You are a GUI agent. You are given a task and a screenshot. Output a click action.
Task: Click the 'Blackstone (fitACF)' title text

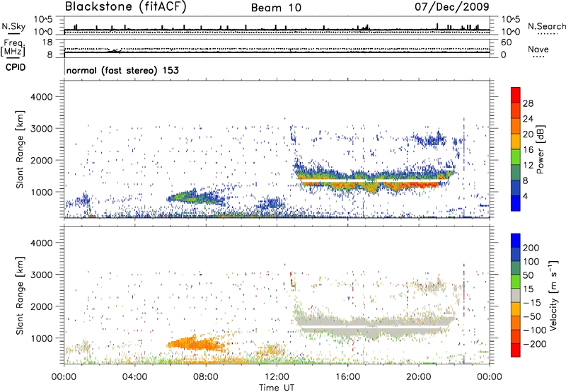click(x=126, y=6)
